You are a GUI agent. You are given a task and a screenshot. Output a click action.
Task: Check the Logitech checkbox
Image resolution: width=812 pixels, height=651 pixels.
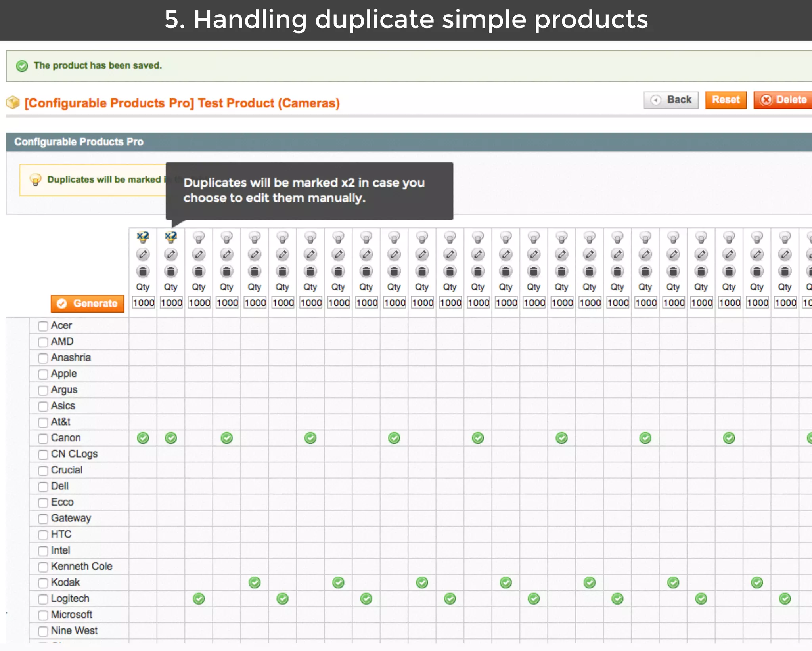[43, 599]
